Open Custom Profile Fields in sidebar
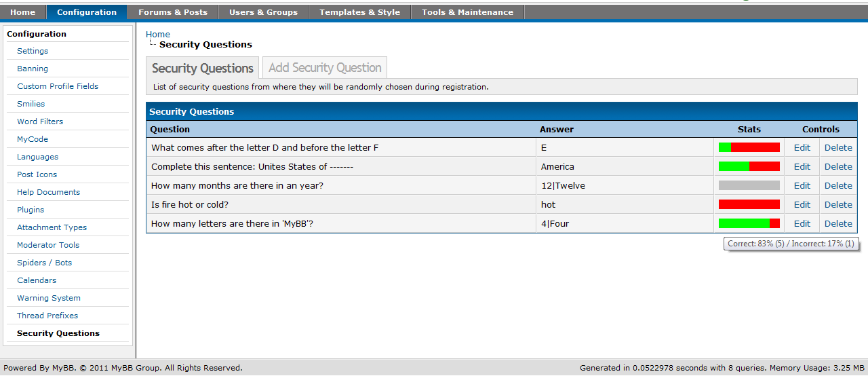 point(58,86)
